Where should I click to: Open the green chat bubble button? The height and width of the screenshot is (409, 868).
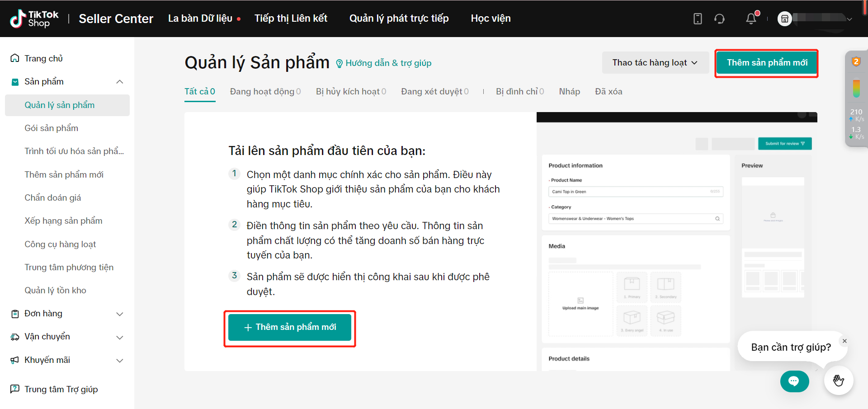point(794,381)
